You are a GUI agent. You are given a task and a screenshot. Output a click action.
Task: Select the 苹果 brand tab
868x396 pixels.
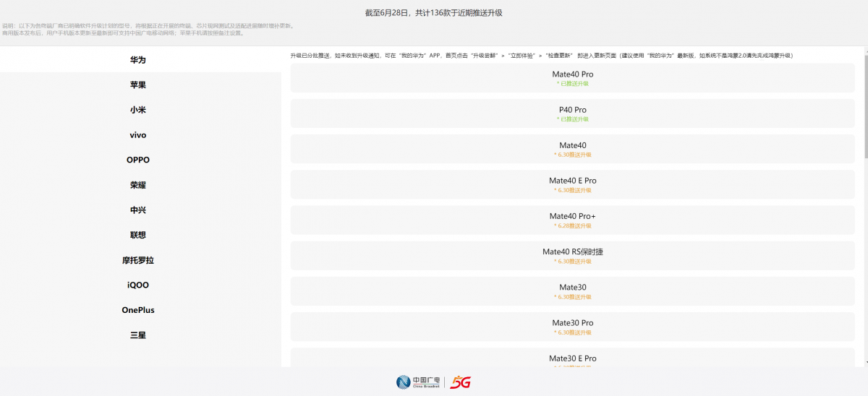[x=140, y=85]
